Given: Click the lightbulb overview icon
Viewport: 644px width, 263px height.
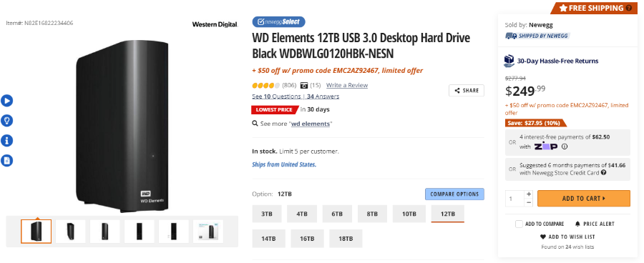Looking at the screenshot, I should click(6, 121).
